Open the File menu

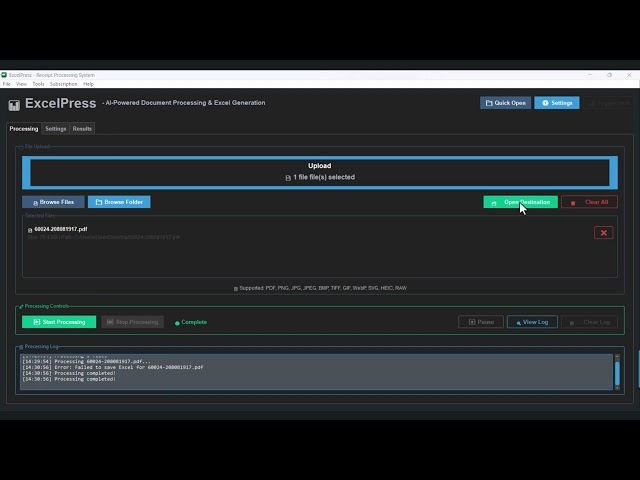coord(7,84)
